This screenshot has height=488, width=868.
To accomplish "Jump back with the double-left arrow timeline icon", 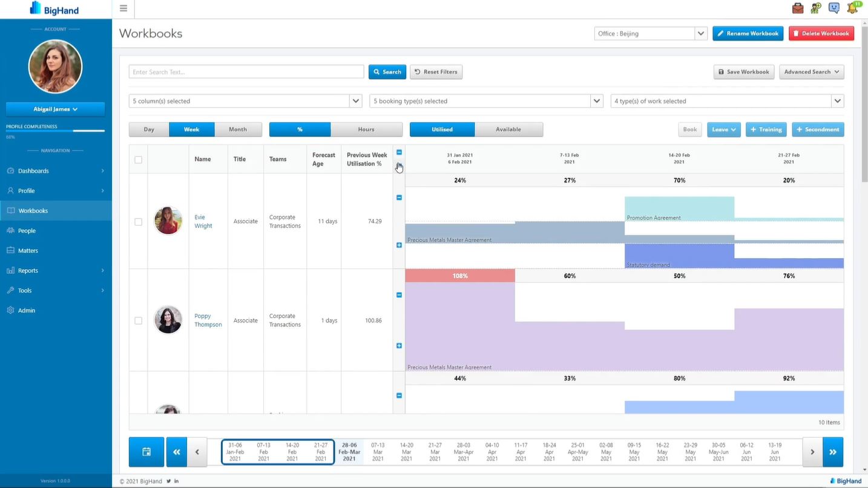I will click(x=176, y=452).
